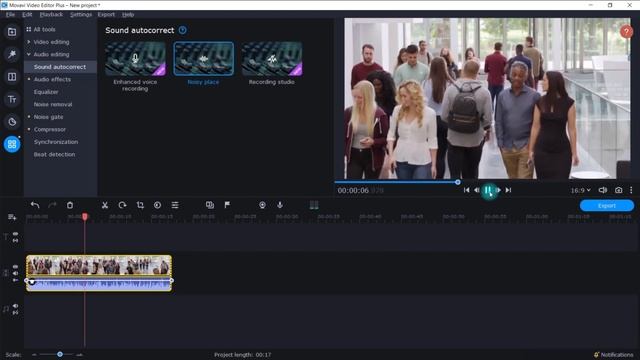This screenshot has height=360, width=640.
Task: Take a snapshot with camera icon
Action: pos(618,190)
